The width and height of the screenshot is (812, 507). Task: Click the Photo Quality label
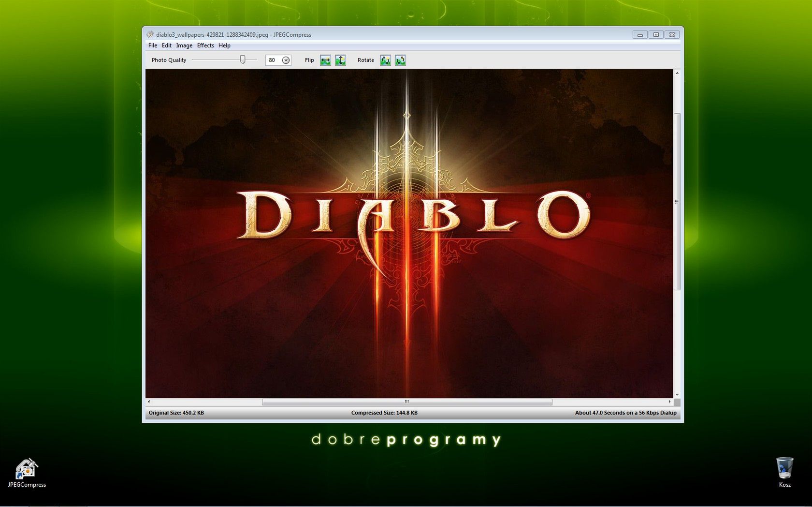(169, 60)
